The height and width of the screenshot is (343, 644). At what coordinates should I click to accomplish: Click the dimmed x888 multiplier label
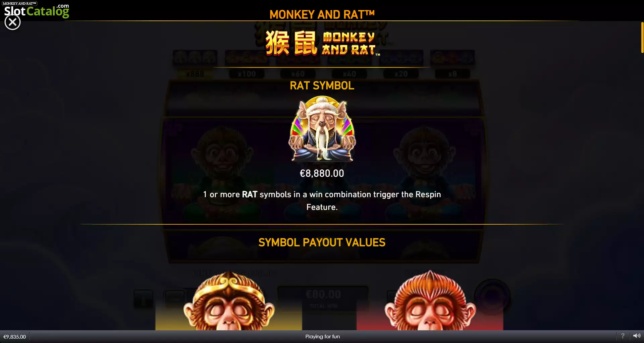[195, 74]
